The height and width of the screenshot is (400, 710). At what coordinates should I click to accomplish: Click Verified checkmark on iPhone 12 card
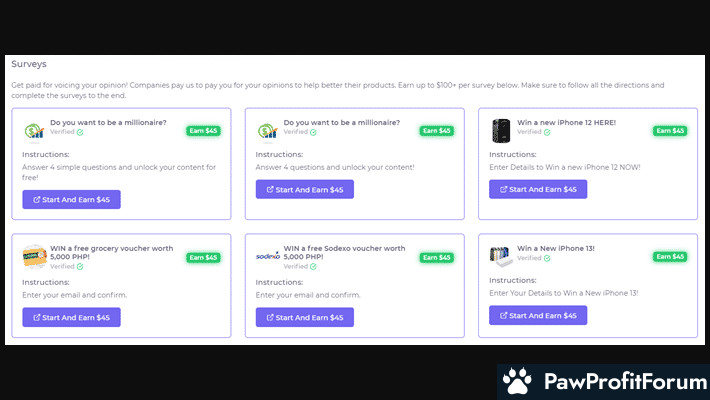(x=547, y=132)
